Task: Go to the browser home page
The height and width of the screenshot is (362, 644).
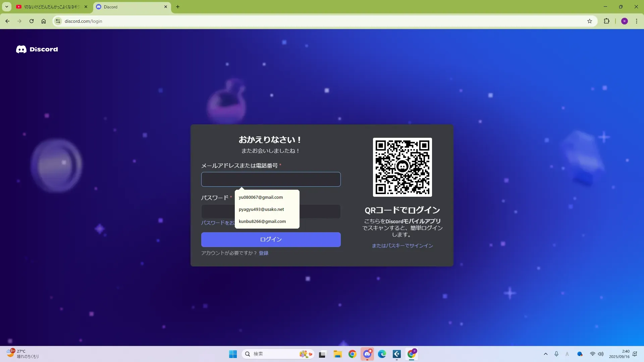Action: (x=44, y=21)
